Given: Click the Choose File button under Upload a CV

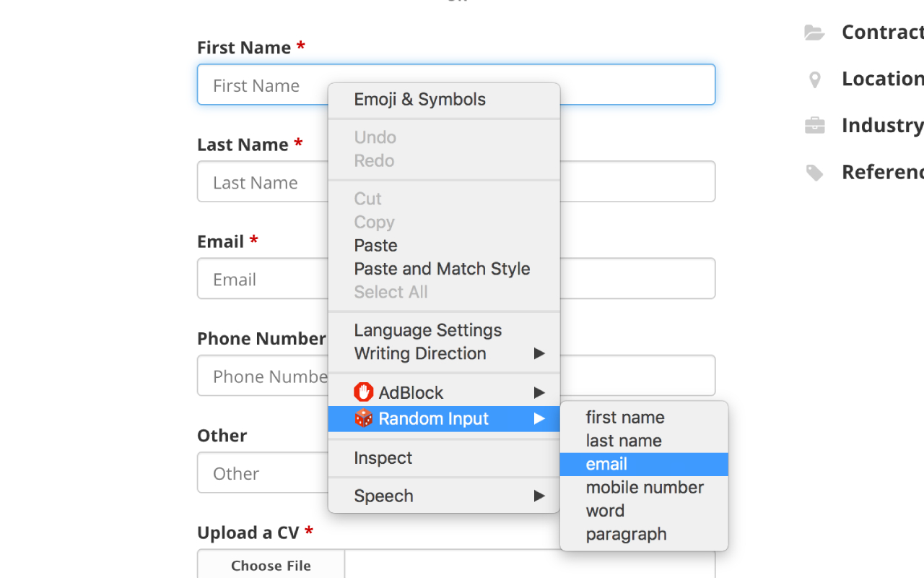Looking at the screenshot, I should 270,565.
